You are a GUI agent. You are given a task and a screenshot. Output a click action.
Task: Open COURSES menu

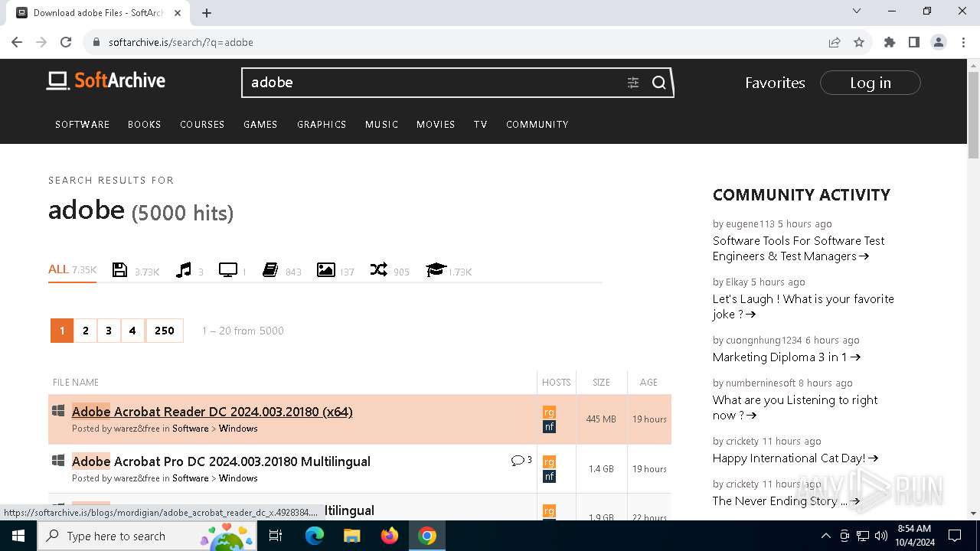[202, 124]
